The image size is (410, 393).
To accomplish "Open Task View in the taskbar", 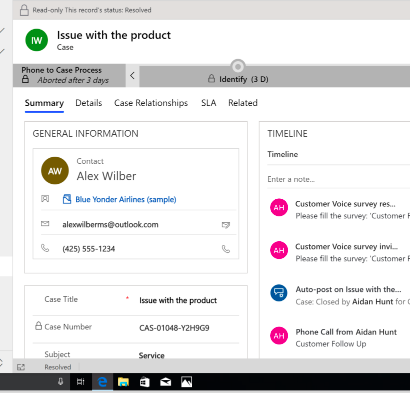I will tap(80, 382).
